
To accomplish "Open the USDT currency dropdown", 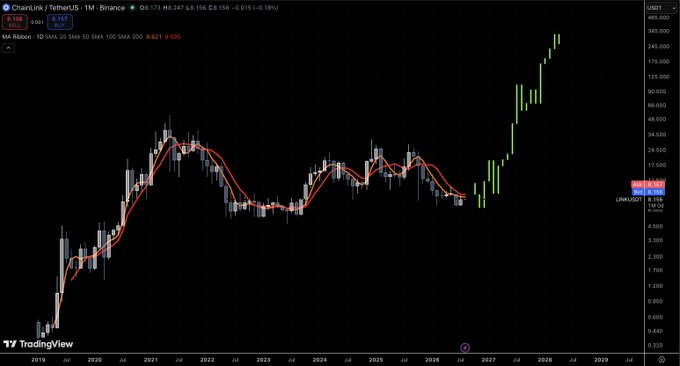I will [661, 8].
